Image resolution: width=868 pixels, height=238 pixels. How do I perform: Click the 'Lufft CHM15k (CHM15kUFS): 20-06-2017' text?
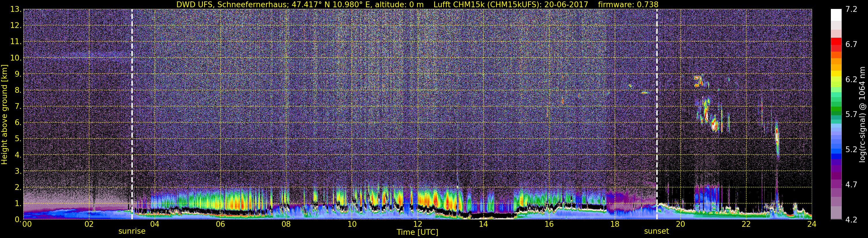[510, 4]
